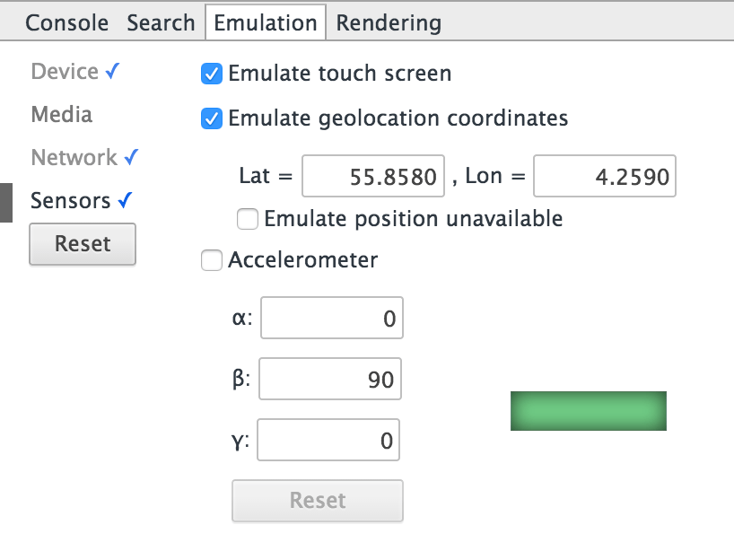Open the Network emulation section

70,157
